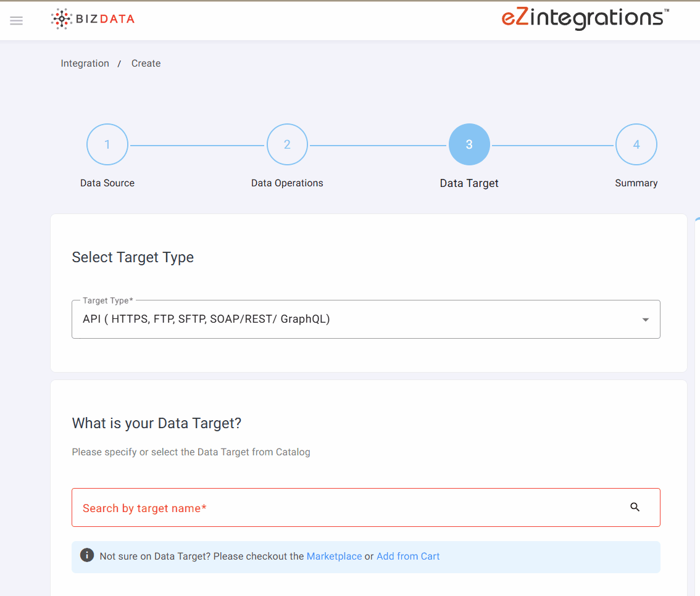
Task: Open the Marketplace link
Action: click(334, 556)
